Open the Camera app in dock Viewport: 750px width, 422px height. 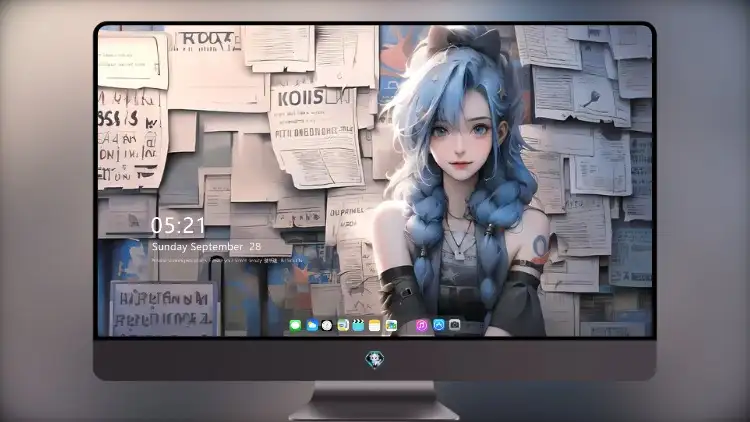[x=454, y=325]
